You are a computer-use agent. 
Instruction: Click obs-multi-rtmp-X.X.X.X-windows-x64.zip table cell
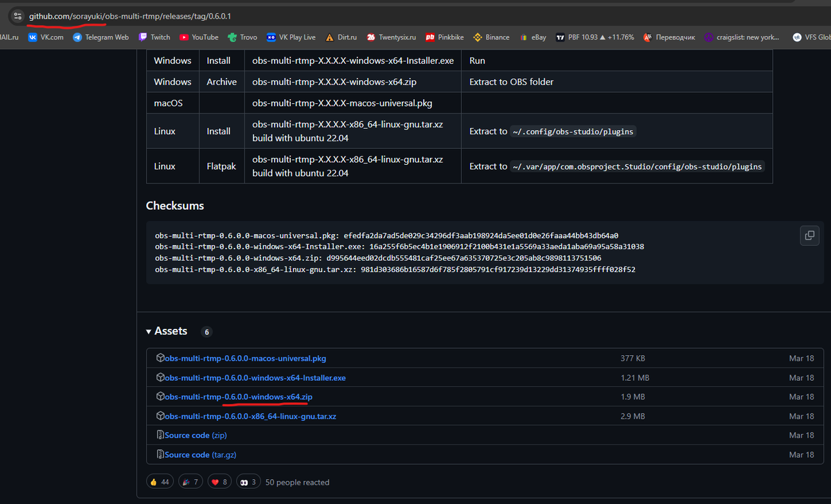[x=353, y=82]
